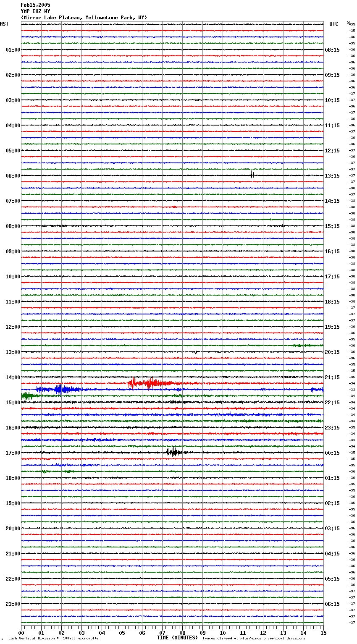
Task: Click minute 03 on the bottom time axis
Action: point(81,633)
